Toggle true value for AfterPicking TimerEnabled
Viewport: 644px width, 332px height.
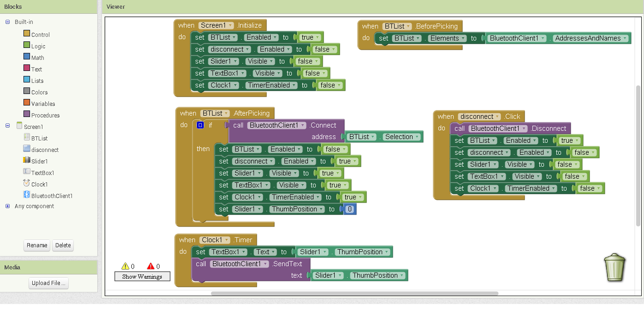click(x=353, y=197)
